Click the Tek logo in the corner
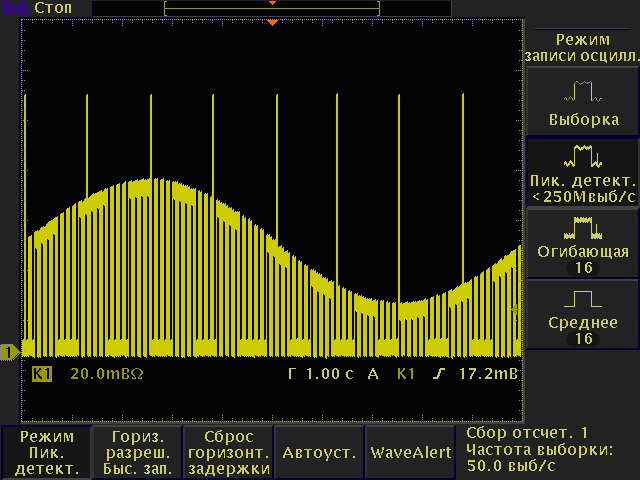The height and width of the screenshot is (480, 640). pyautogui.click(x=14, y=8)
